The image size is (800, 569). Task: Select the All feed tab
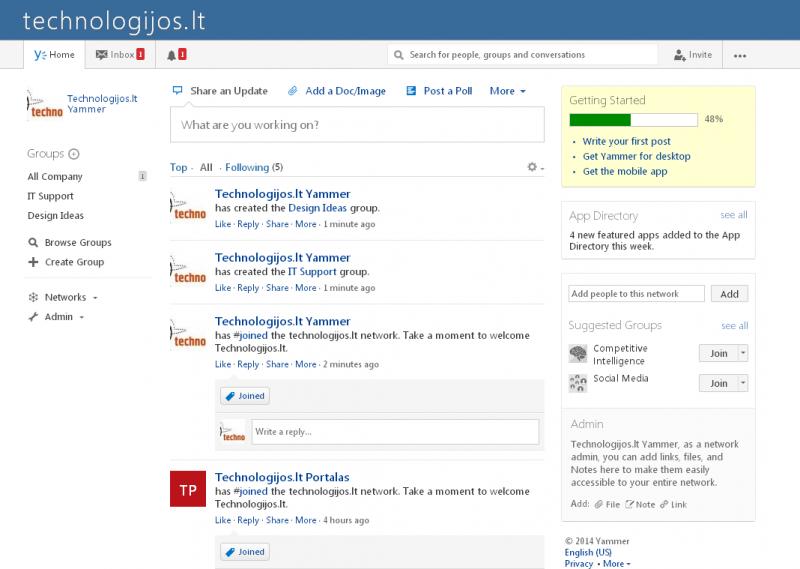(x=206, y=167)
